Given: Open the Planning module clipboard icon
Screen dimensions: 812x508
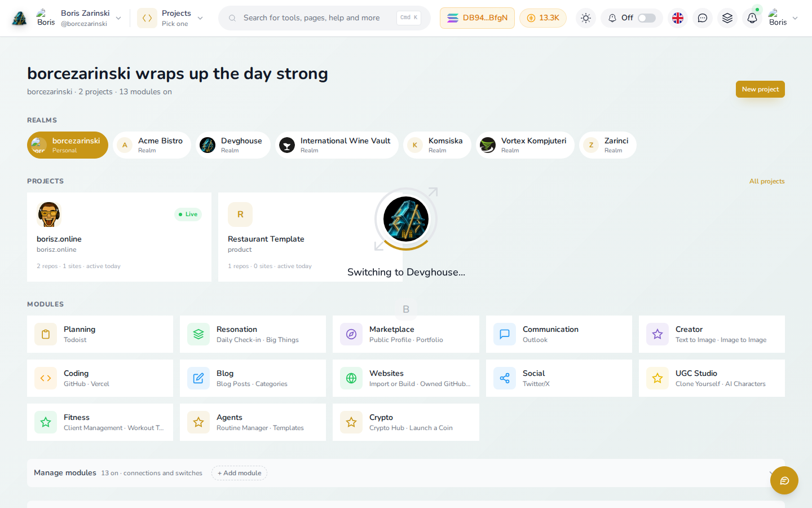Looking at the screenshot, I should [x=46, y=334].
